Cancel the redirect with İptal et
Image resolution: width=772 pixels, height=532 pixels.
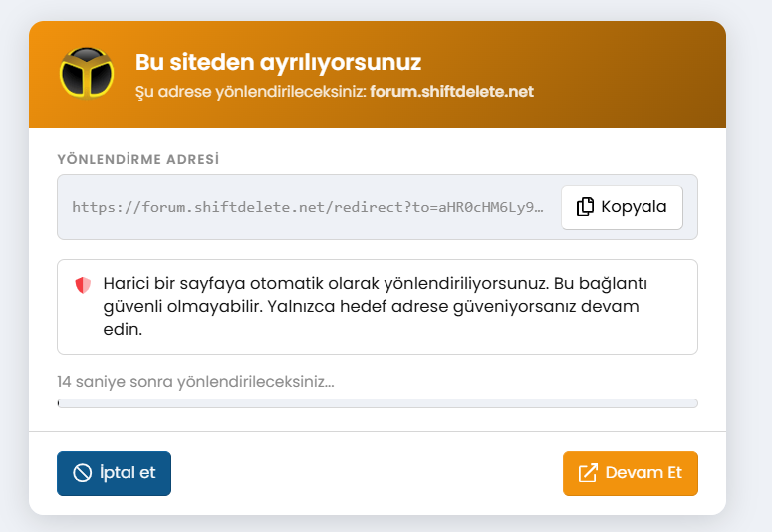coord(115,473)
